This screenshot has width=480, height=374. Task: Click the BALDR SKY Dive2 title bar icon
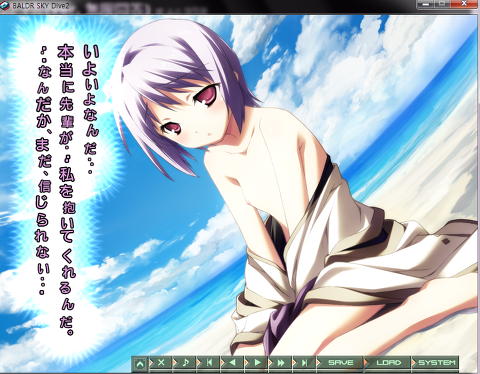[5, 6]
